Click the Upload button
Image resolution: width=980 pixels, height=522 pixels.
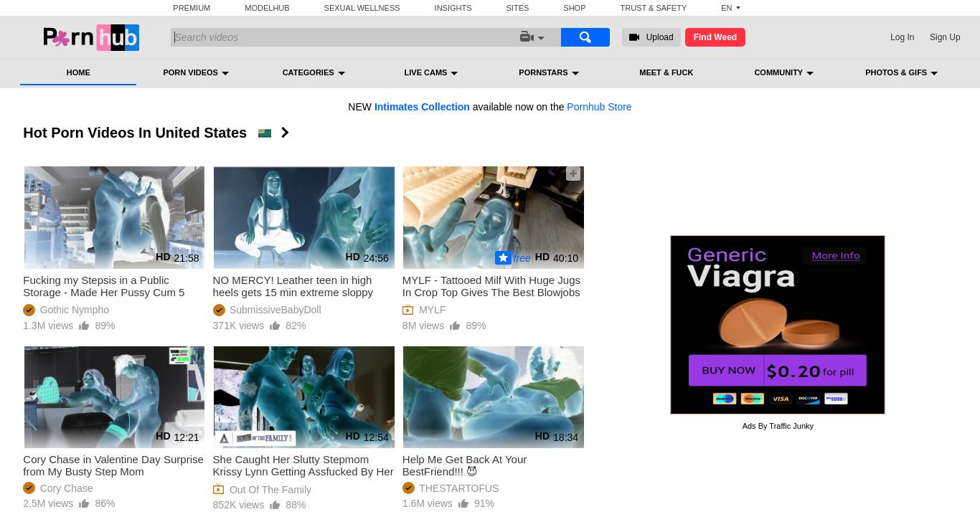(x=651, y=37)
